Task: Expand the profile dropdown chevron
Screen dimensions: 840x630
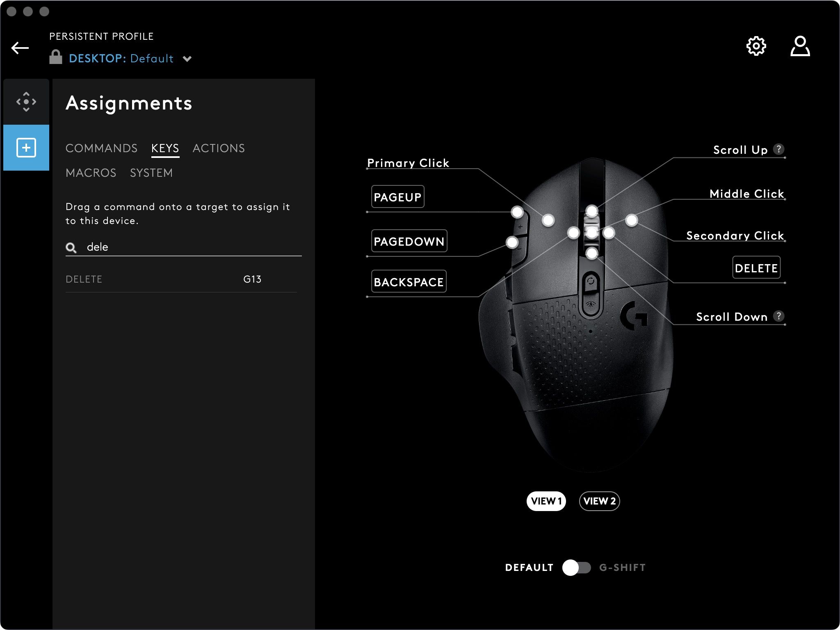Action: pyautogui.click(x=187, y=59)
